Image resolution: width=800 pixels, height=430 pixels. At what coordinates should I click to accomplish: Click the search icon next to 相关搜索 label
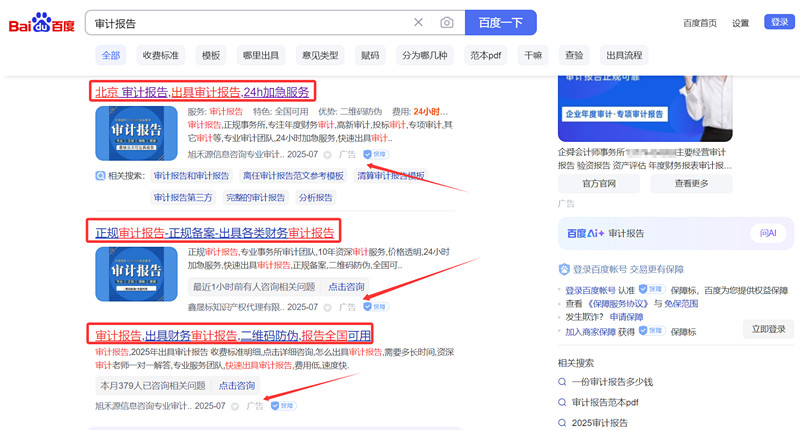[x=101, y=176]
